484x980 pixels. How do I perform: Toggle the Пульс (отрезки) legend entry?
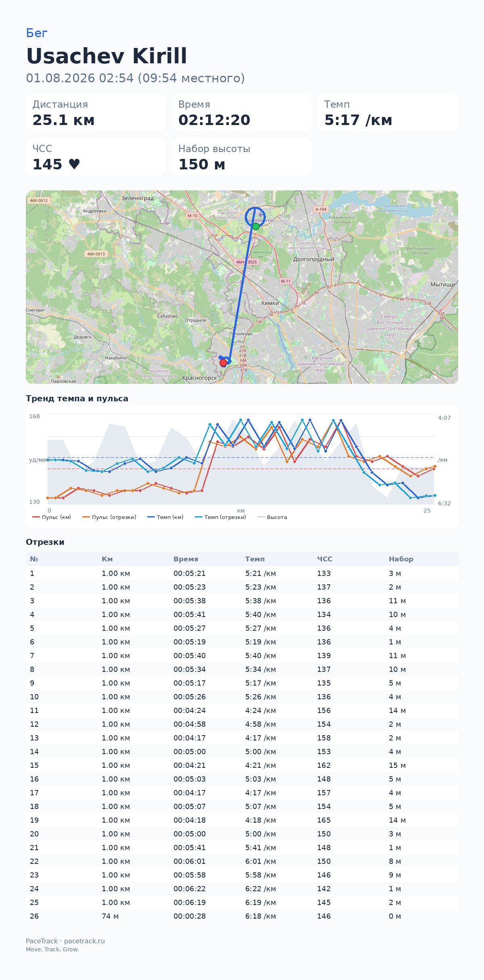point(109,517)
